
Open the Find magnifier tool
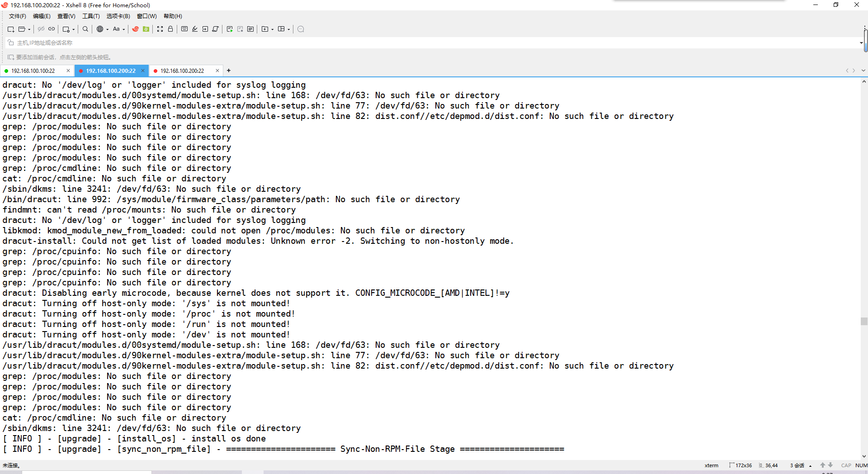(x=85, y=29)
